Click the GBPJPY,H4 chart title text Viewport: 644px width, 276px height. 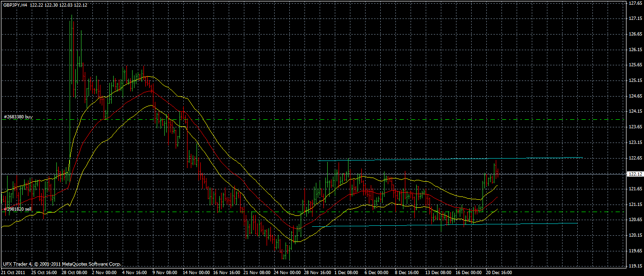click(15, 4)
